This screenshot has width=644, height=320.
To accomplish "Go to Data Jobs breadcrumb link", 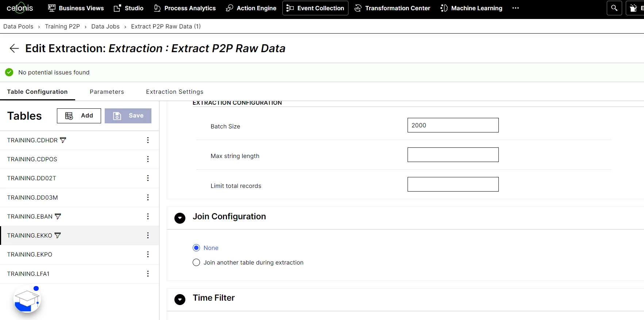I will tap(105, 26).
